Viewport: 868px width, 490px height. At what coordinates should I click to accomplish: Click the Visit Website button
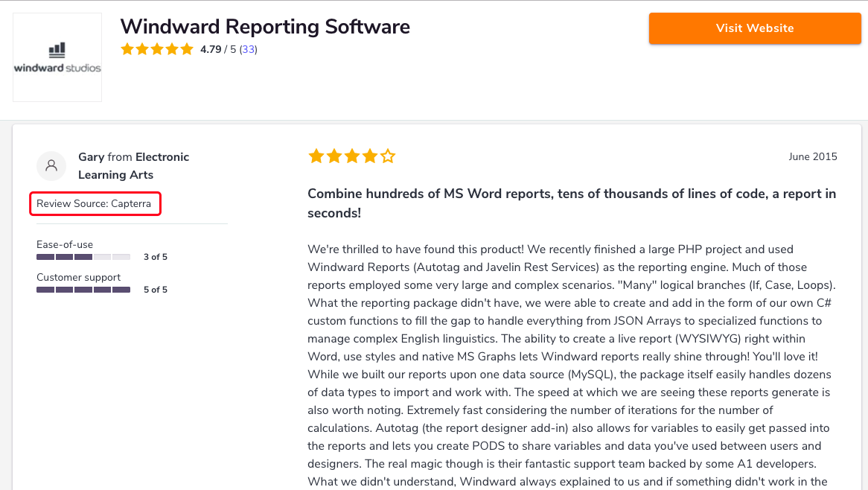pyautogui.click(x=754, y=28)
